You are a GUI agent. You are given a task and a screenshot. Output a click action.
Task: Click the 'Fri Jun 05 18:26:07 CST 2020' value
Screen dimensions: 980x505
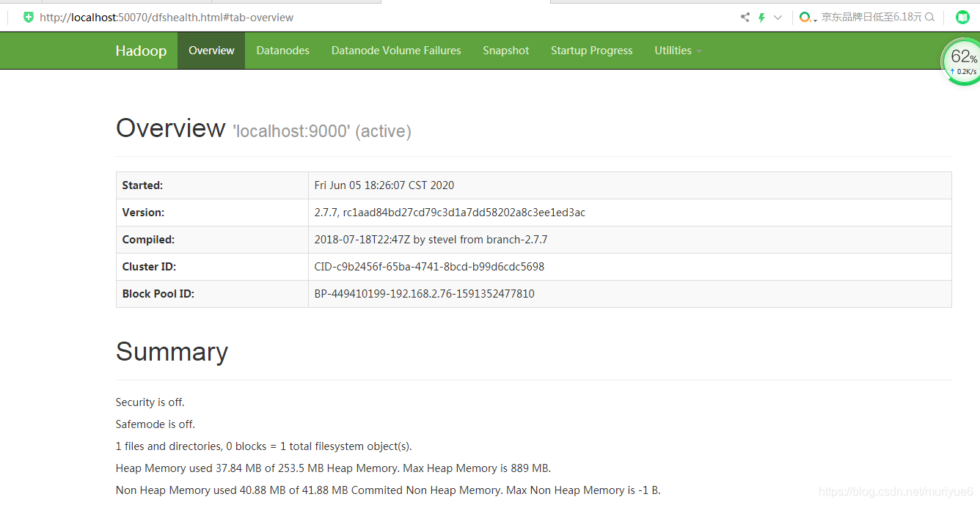click(384, 185)
